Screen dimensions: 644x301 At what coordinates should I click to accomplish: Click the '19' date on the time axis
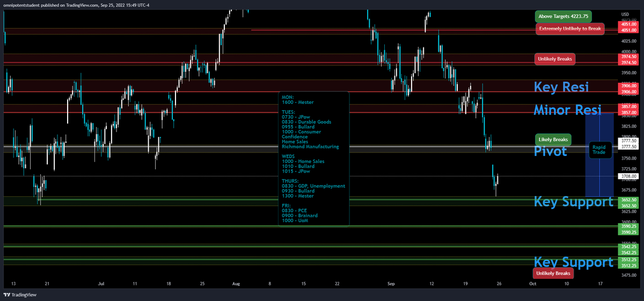(465, 283)
